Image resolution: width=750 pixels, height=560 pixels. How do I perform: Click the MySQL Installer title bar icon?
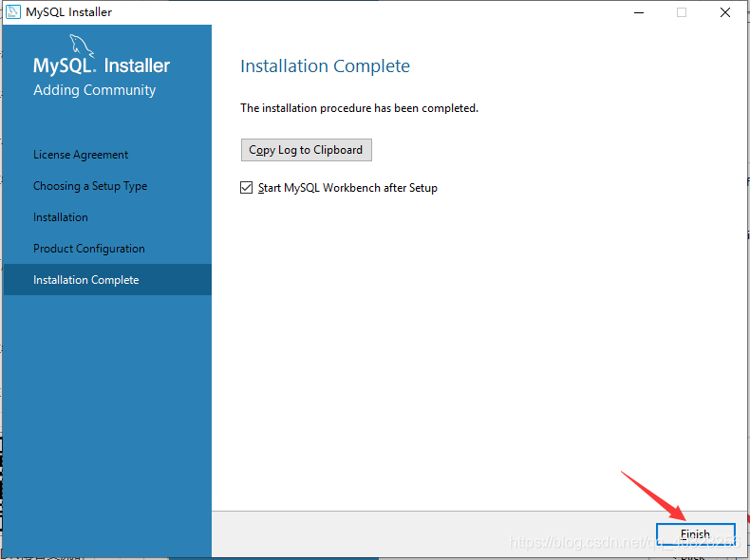click(x=13, y=12)
